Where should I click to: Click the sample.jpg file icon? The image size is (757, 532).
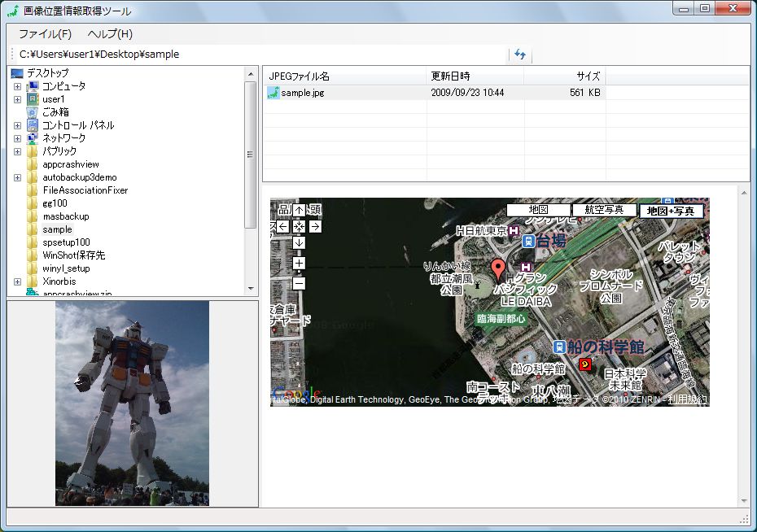click(x=273, y=93)
